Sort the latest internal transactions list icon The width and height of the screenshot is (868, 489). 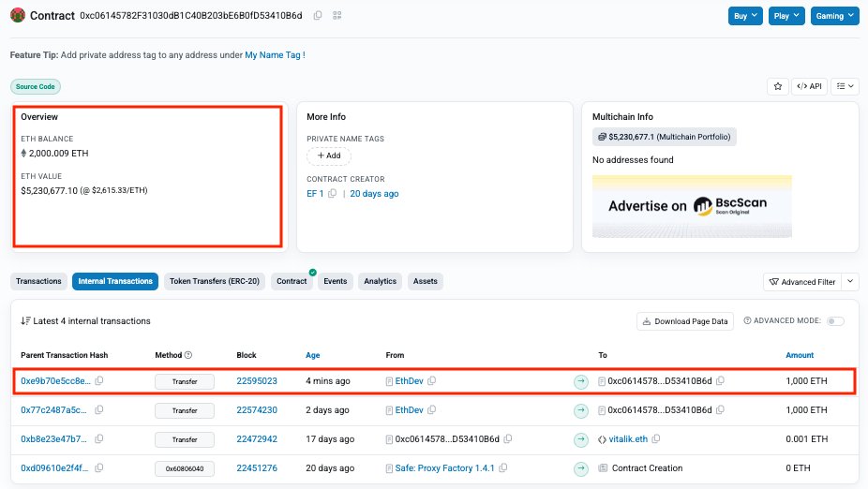(25, 320)
